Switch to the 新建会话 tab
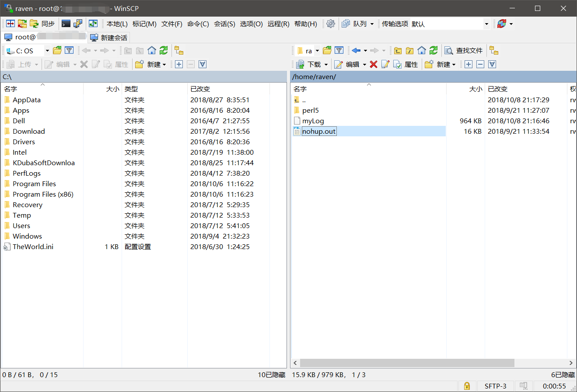577x392 pixels. (x=108, y=38)
